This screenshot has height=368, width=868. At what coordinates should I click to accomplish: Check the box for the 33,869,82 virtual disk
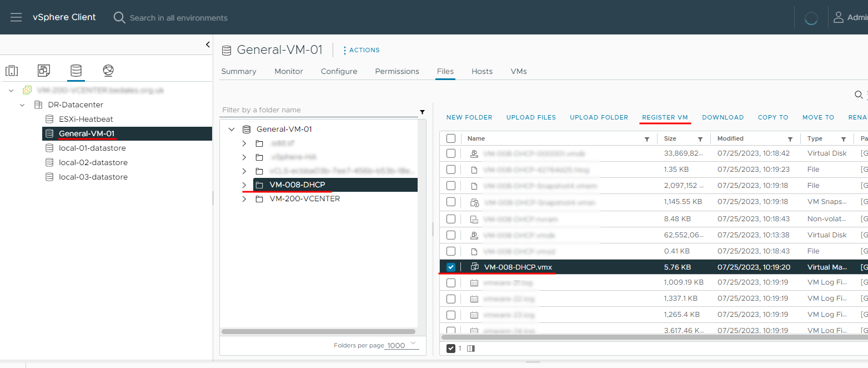451,153
